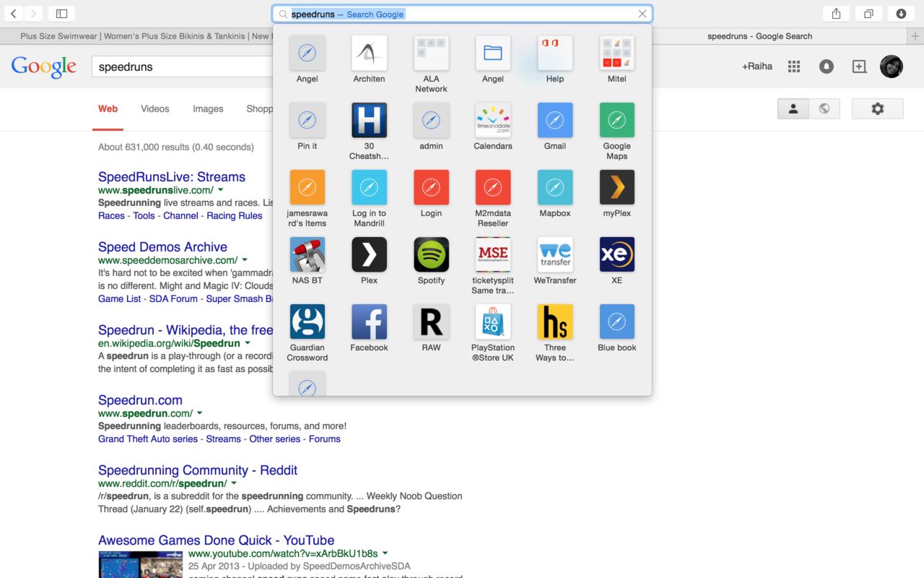Viewport: 924px width, 578px height.
Task: Open the first Angel favorite with compass icon
Action: [307, 53]
